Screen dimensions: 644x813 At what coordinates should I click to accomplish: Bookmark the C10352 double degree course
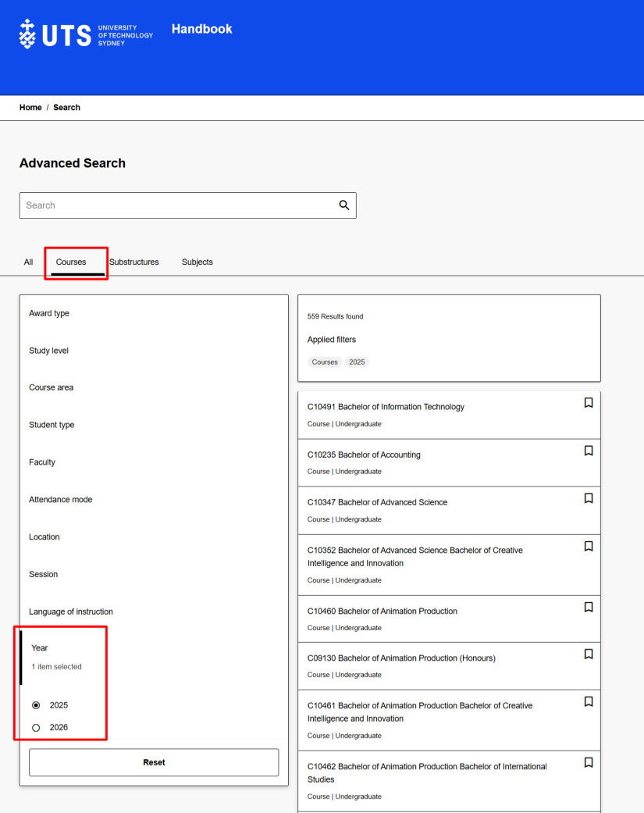[588, 546]
